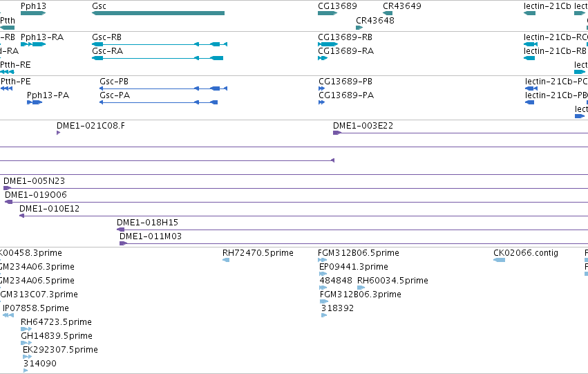This screenshot has width=588, height=374.
Task: Select the Gsc-RA transcript
Action: [158, 58]
